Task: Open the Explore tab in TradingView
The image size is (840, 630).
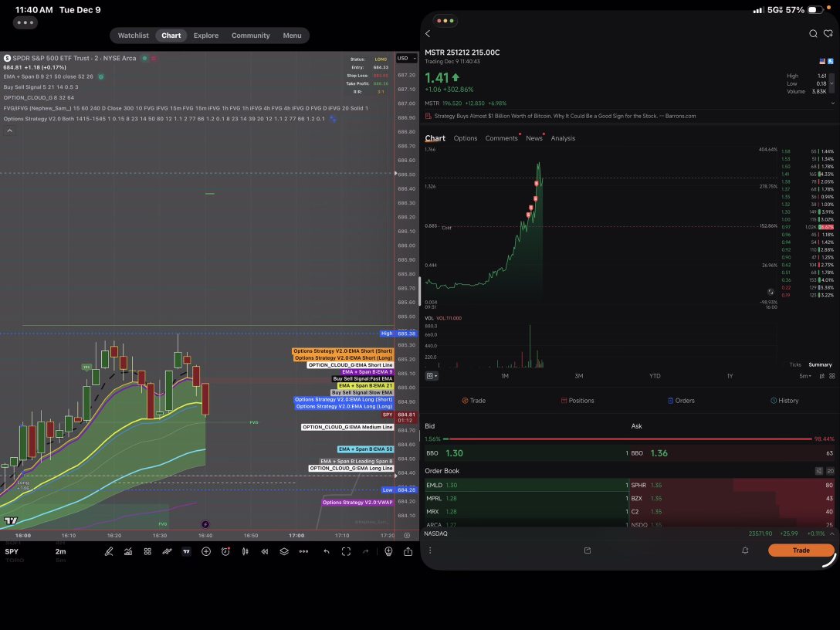Action: coord(205,36)
